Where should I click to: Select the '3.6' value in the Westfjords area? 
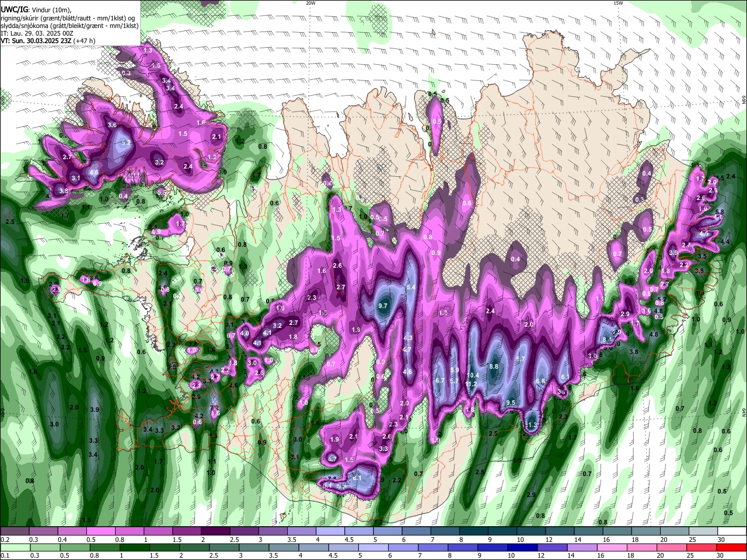(113, 125)
